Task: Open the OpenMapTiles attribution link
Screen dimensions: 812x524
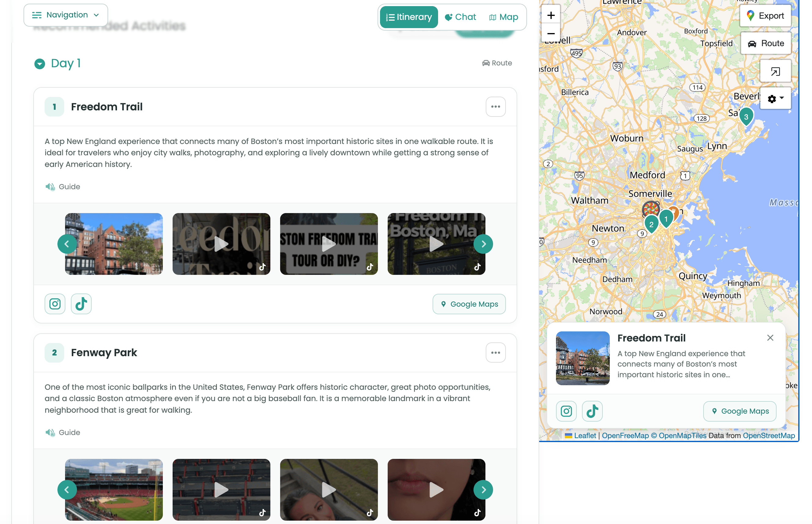Action: point(678,436)
